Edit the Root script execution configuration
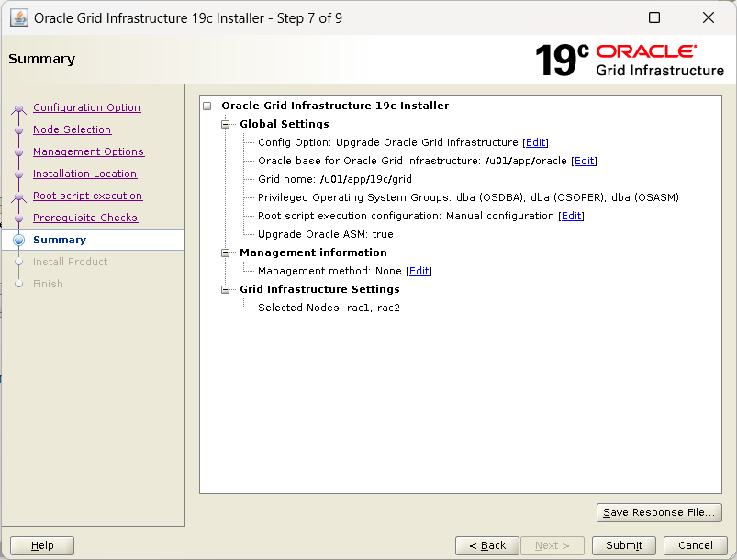 (572, 216)
